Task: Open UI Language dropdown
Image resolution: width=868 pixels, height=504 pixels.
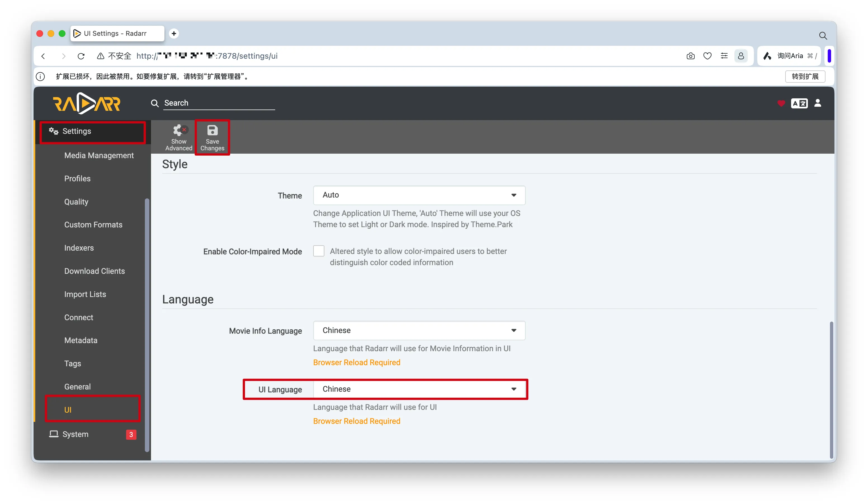Action: (x=419, y=389)
